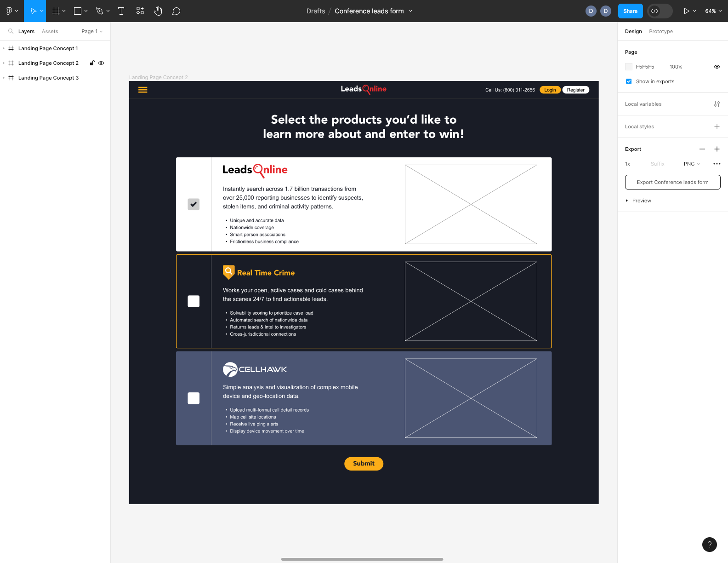Click the Present play icon
728x563 pixels.
[686, 11]
